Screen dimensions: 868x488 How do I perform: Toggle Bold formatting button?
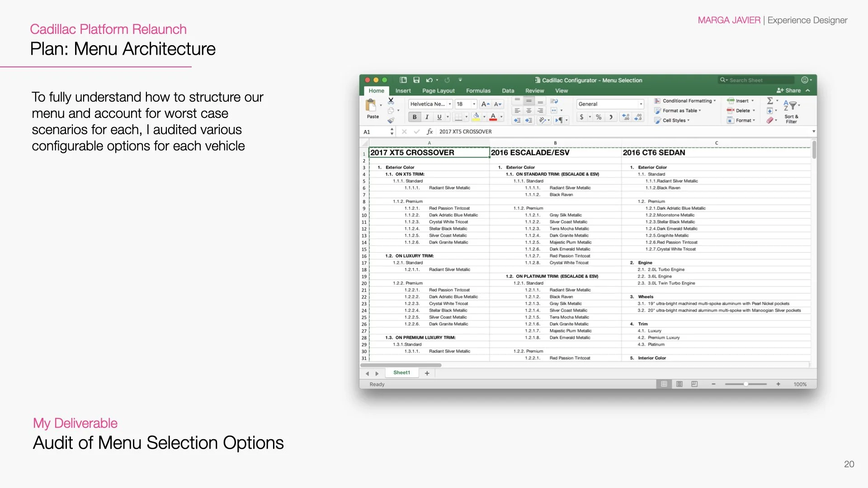[415, 117]
